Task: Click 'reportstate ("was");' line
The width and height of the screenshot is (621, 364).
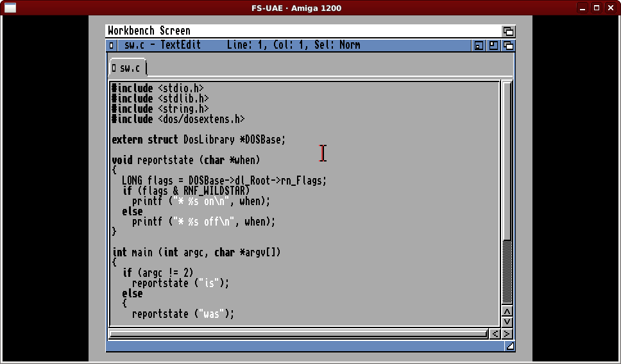Action: 183,314
